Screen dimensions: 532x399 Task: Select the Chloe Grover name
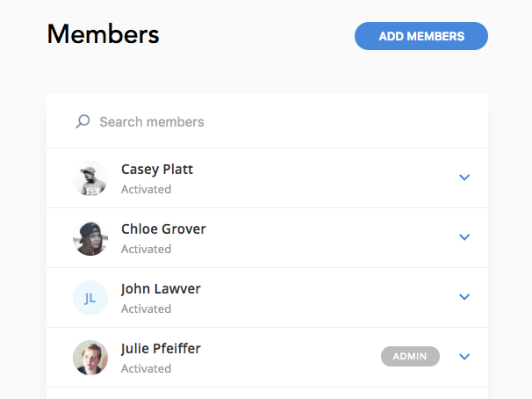coord(163,229)
